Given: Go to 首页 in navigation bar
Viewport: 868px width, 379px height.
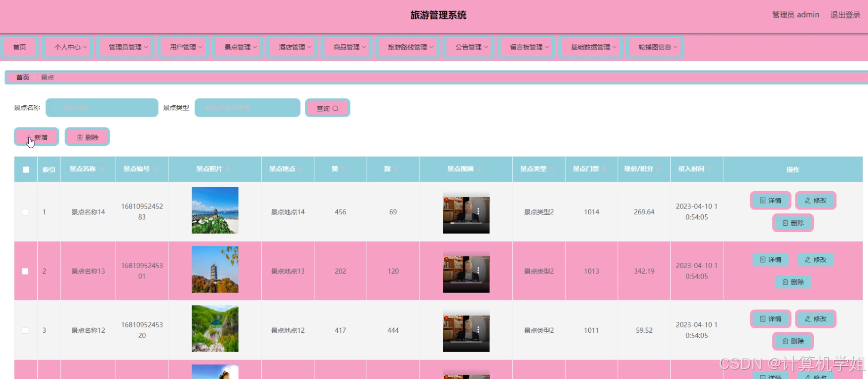Looking at the screenshot, I should point(19,47).
